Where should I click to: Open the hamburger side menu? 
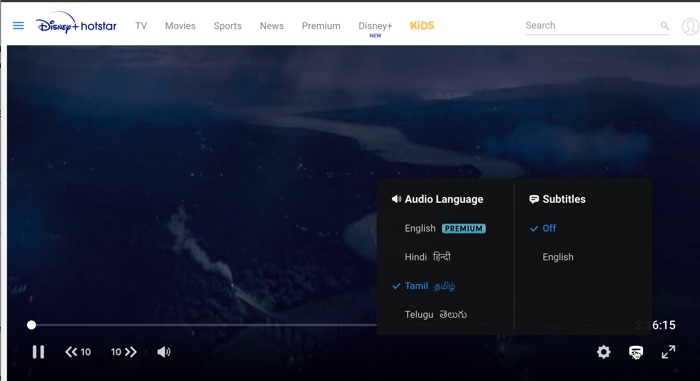18,25
